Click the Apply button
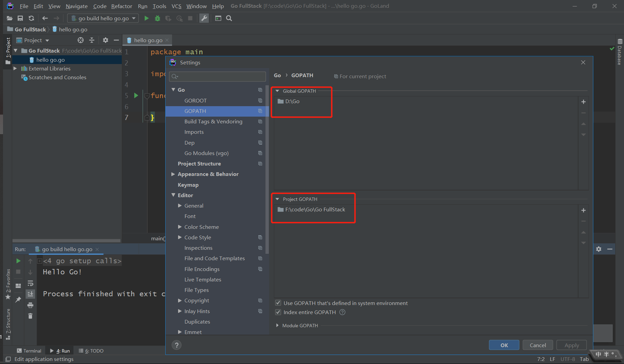This screenshot has height=364, width=624. tap(571, 345)
